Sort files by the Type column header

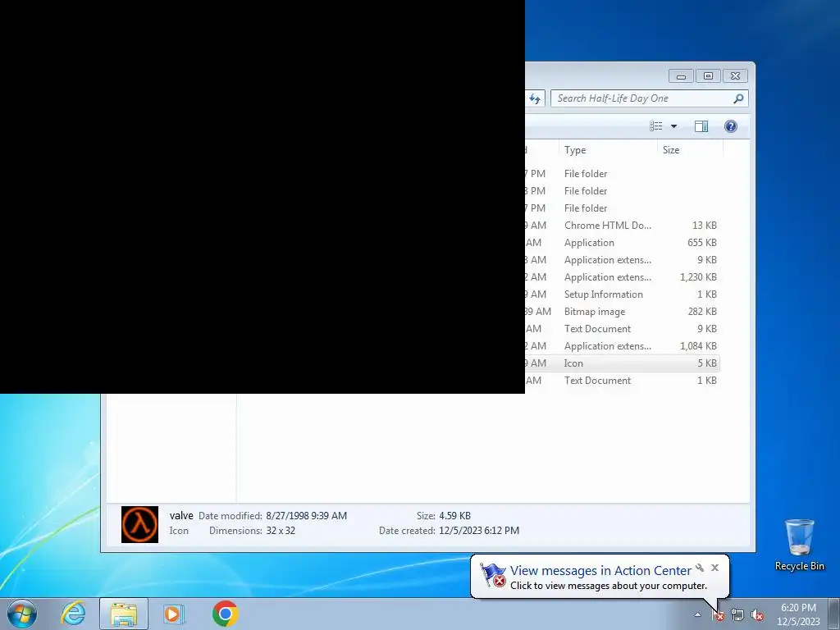tap(608, 150)
